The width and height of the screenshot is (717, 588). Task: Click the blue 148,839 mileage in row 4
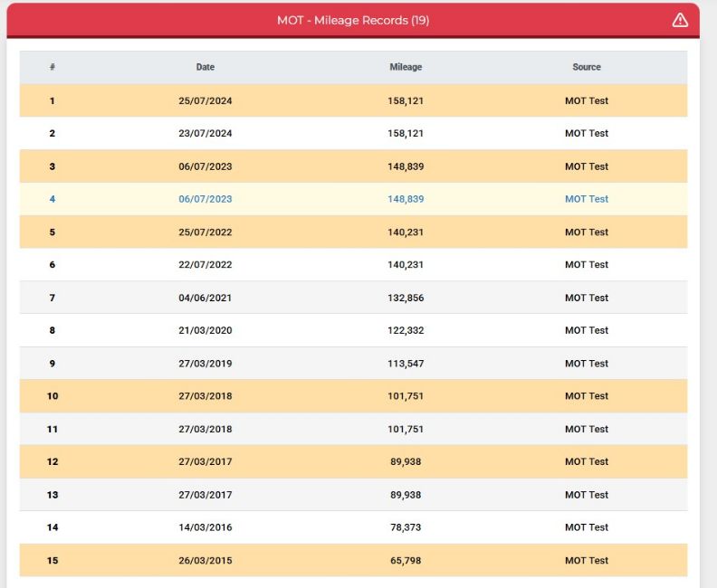point(406,199)
